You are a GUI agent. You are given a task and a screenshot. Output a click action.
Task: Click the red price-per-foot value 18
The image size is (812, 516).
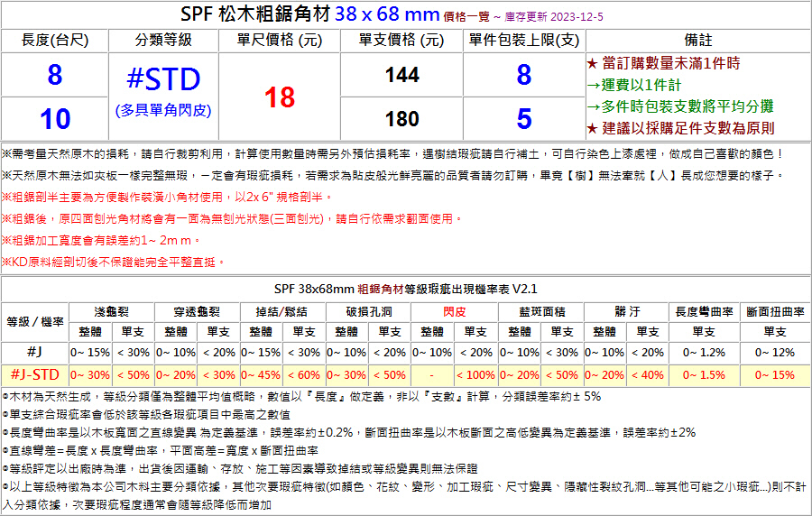[280, 97]
